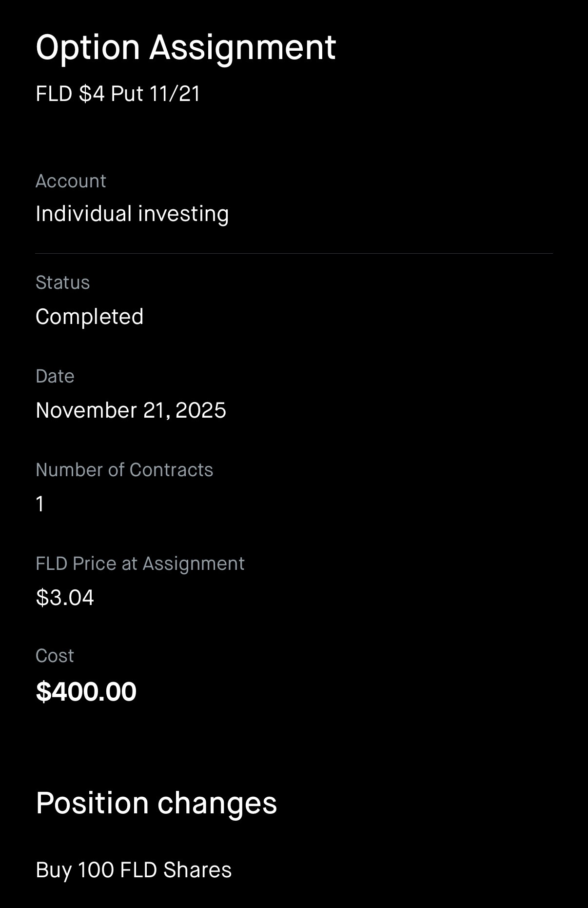Tap the Cost field label
Viewport: 588px width, 908px height.
(55, 656)
